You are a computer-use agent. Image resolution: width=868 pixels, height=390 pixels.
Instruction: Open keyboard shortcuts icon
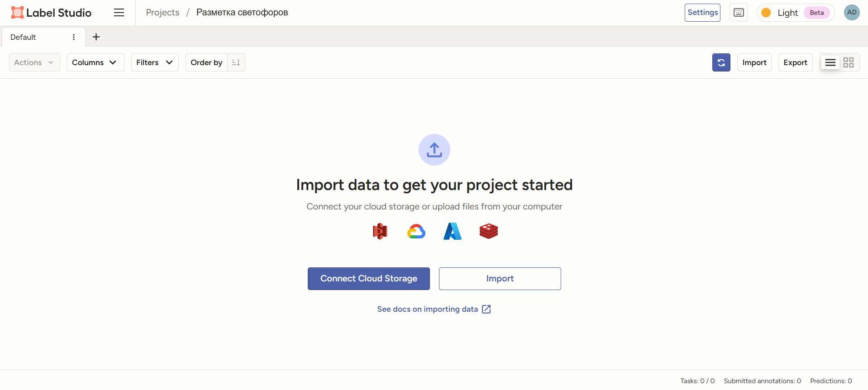coord(738,13)
